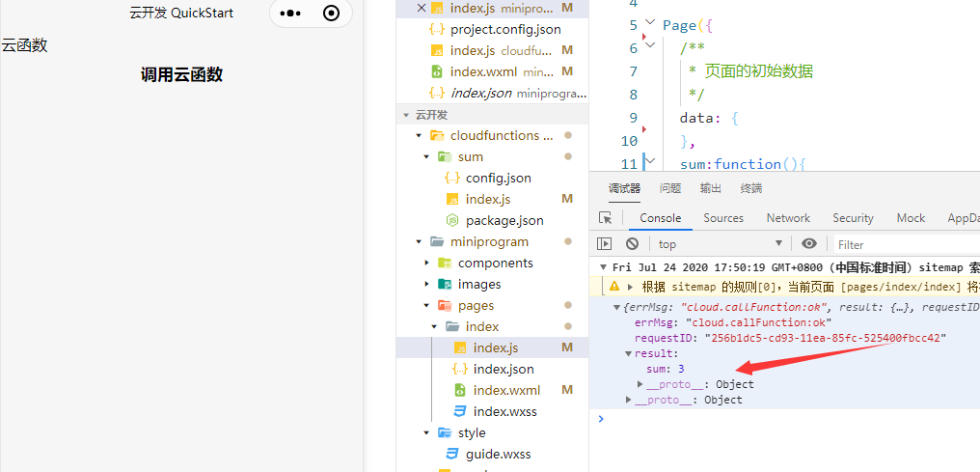Expand the sitemap warning message
Viewport: 980px width, 472px height.
630,287
